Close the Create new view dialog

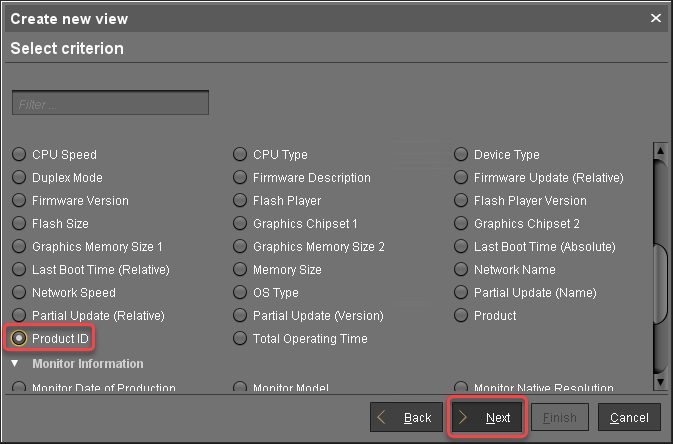coord(656,18)
